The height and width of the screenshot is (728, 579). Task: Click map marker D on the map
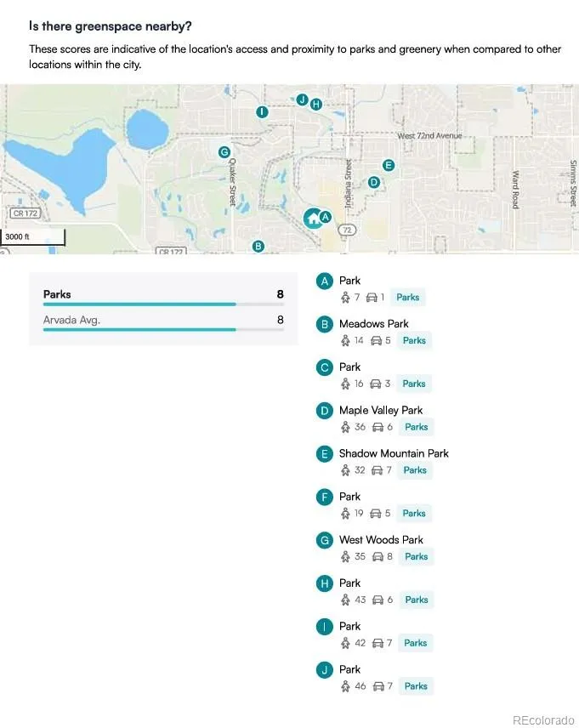[373, 182]
